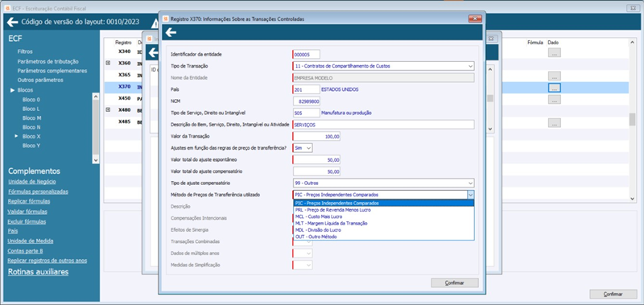This screenshot has height=305, width=644.
Task: Click Dado ellipsis button on X340 row
Action: (554, 52)
